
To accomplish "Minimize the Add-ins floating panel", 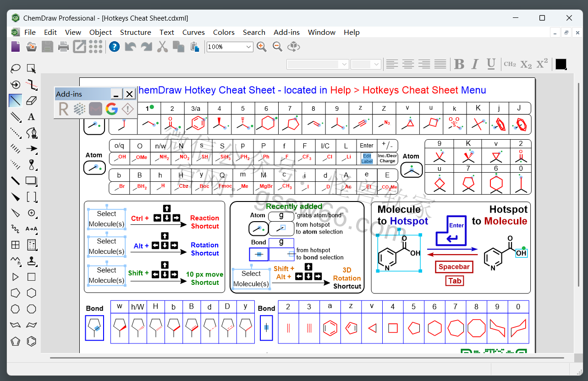I will coord(116,94).
